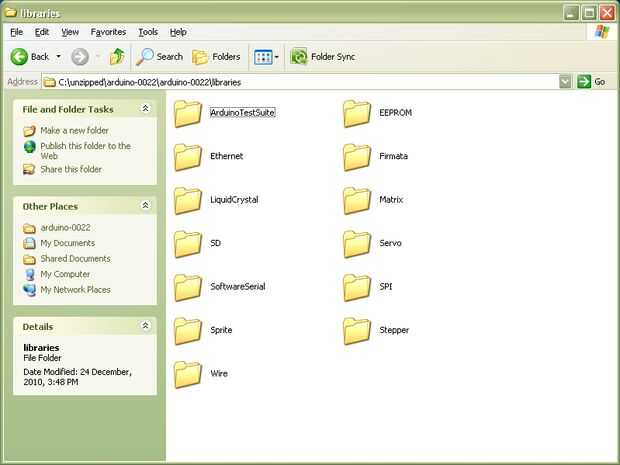Open the Help menu
The image size is (620, 465).
coord(178,32)
